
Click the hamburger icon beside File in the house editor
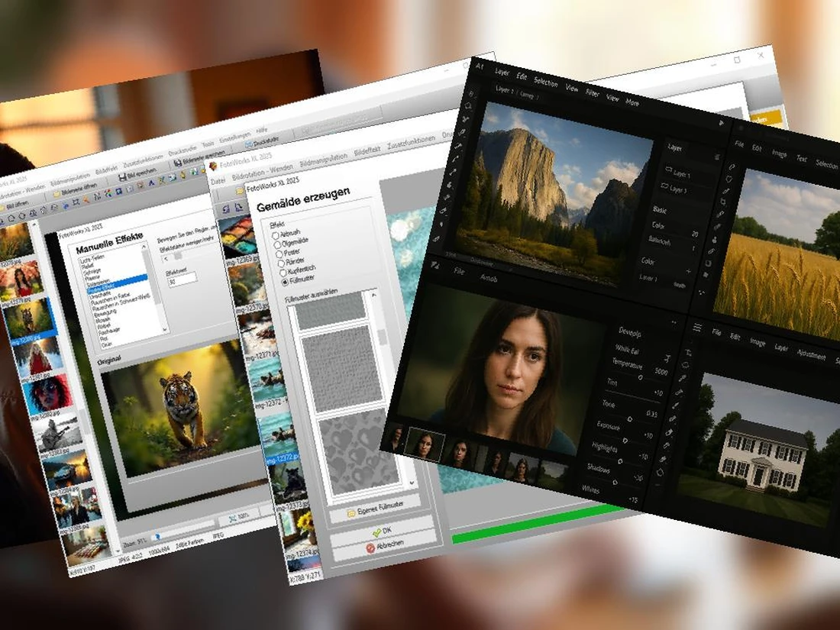pos(696,328)
